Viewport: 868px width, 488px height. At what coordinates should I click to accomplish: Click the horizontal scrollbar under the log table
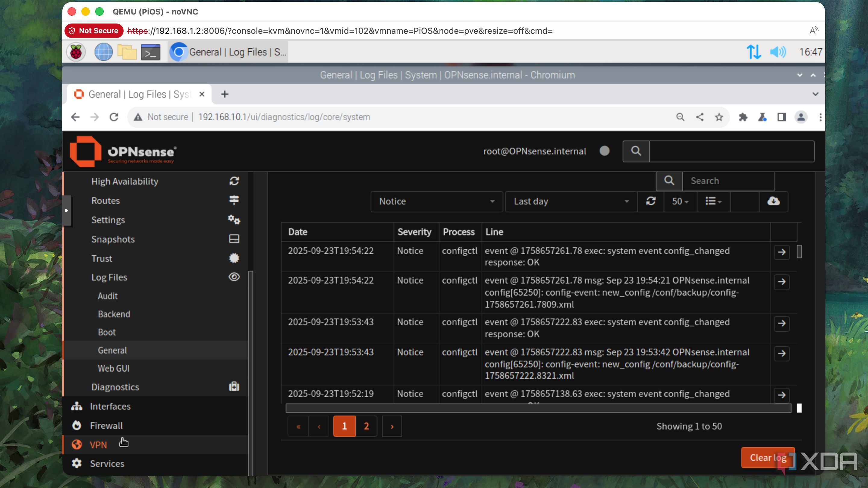coord(538,408)
